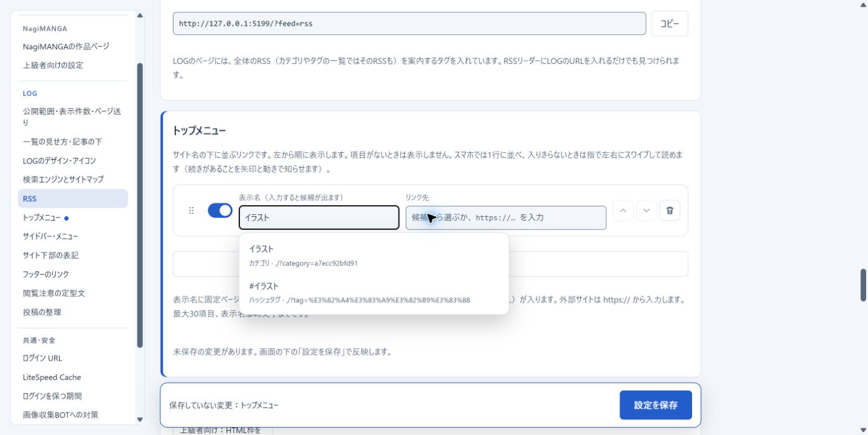Open 上級者向けの設定 in sidebar
This screenshot has width=868, height=435.
pyautogui.click(x=73, y=65)
